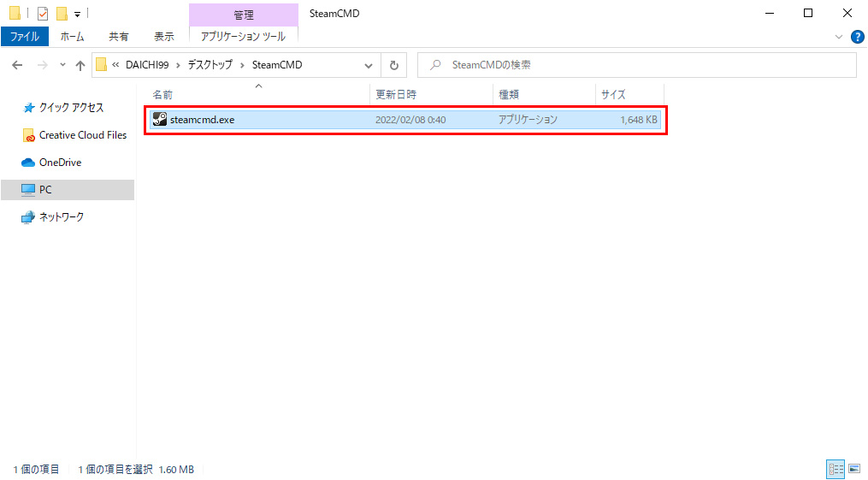Expand the ribbon with the chevron
The width and height of the screenshot is (868, 480).
pos(839,37)
